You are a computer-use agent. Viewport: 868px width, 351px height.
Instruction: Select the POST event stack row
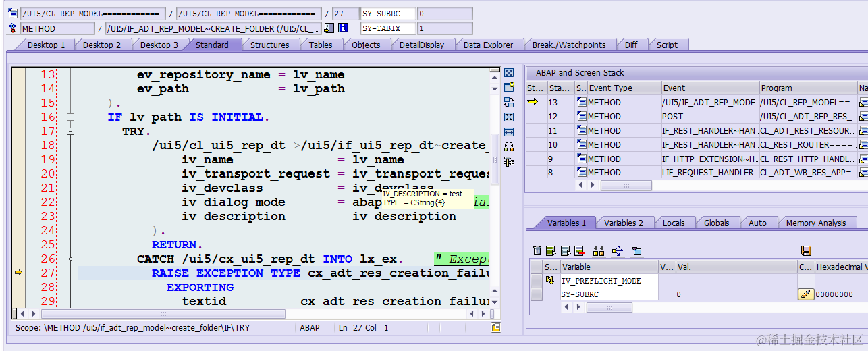tap(695, 117)
